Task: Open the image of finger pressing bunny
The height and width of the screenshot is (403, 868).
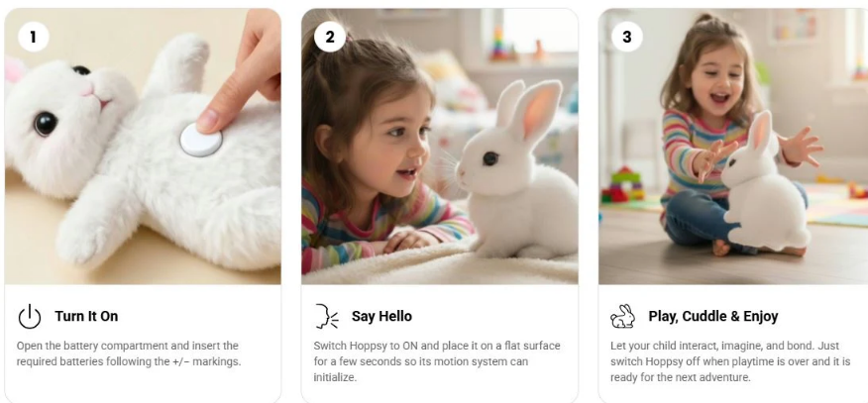Action: click(143, 147)
